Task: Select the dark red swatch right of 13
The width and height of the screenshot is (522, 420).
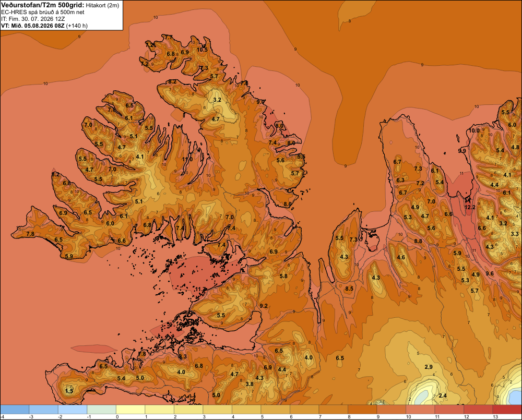Action: 507,410
